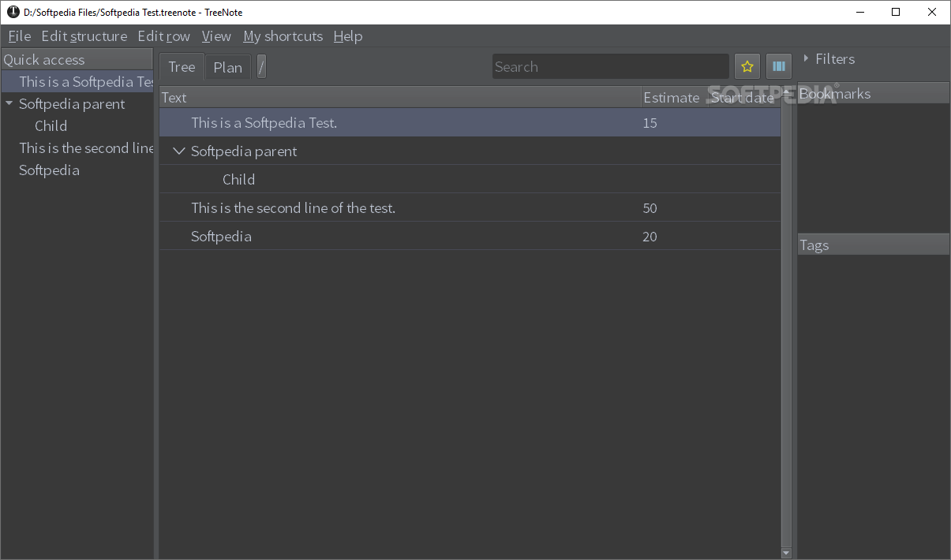Screen dimensions: 951x560
Task: Open the File menu
Action: click(19, 36)
